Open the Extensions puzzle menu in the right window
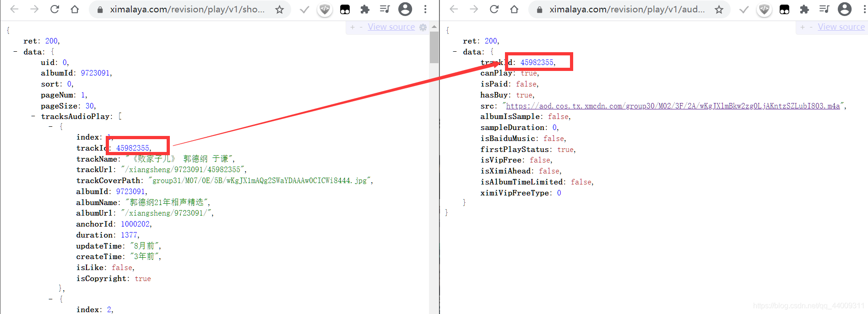 point(804,9)
